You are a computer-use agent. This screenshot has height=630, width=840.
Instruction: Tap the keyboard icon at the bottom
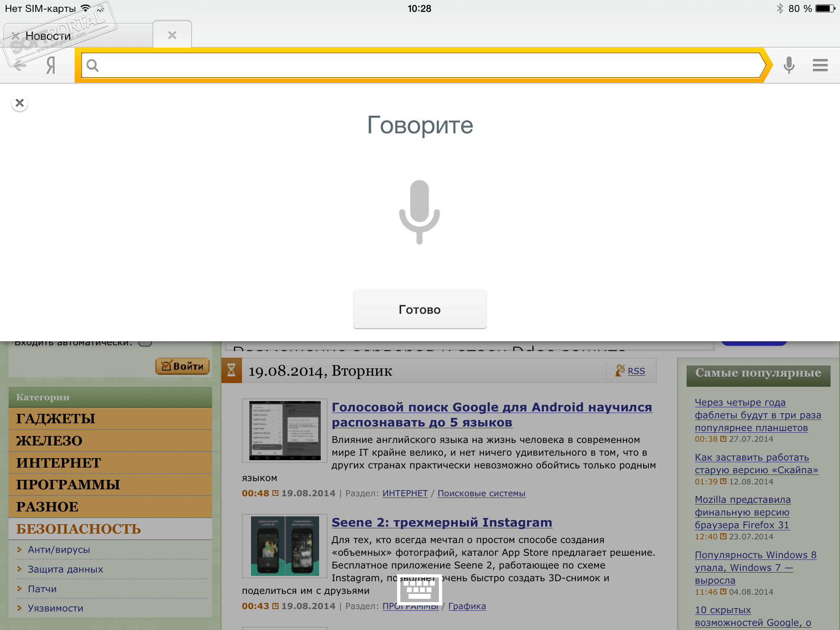[x=420, y=590]
